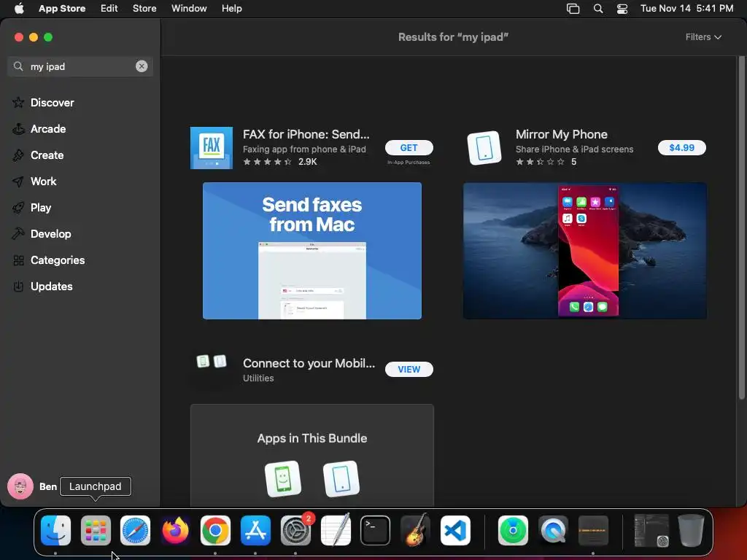The width and height of the screenshot is (747, 560).
Task: Click the Send faxes from Mac screenshot
Action: [312, 251]
